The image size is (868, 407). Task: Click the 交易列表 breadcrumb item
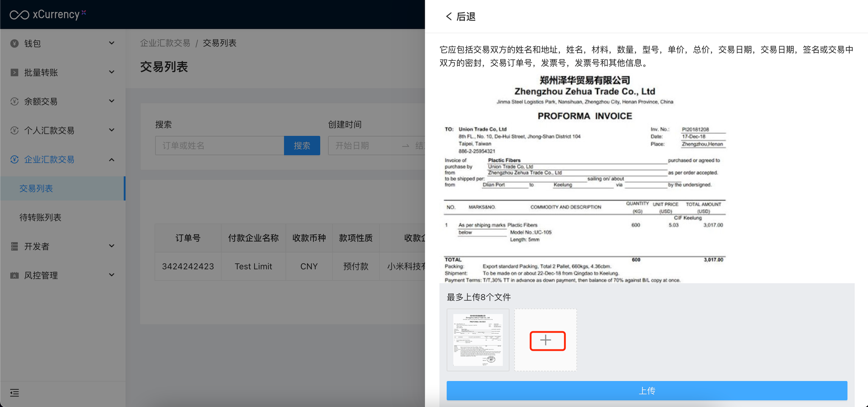[220, 43]
